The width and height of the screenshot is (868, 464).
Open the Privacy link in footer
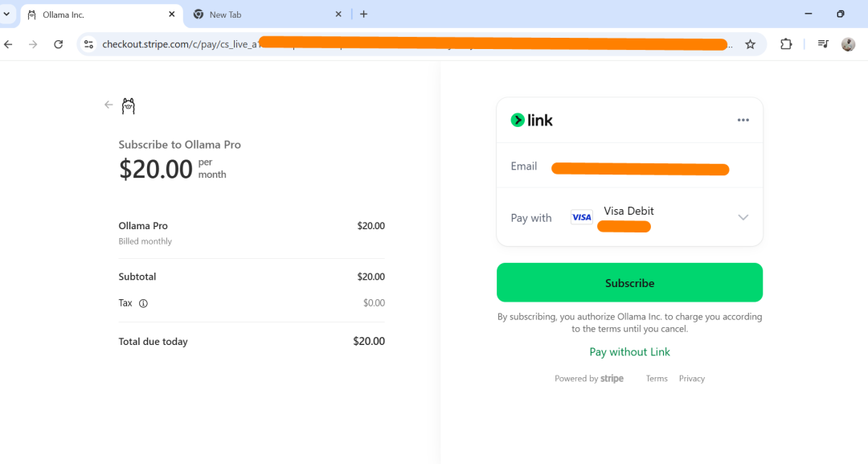tap(691, 379)
